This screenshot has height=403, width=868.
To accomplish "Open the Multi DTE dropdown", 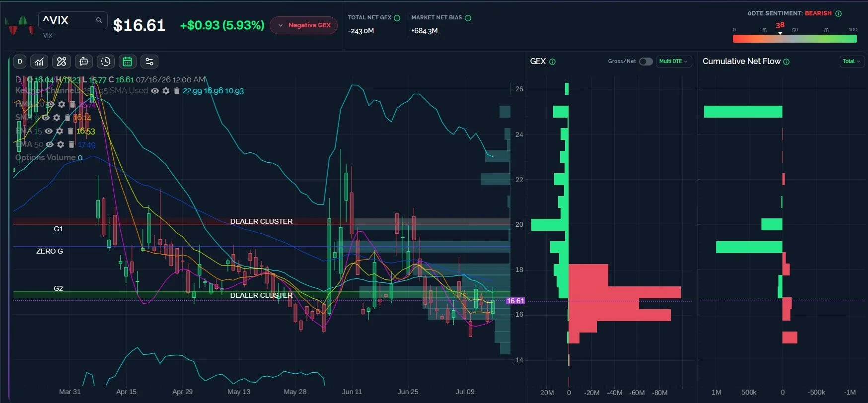I will click(673, 62).
